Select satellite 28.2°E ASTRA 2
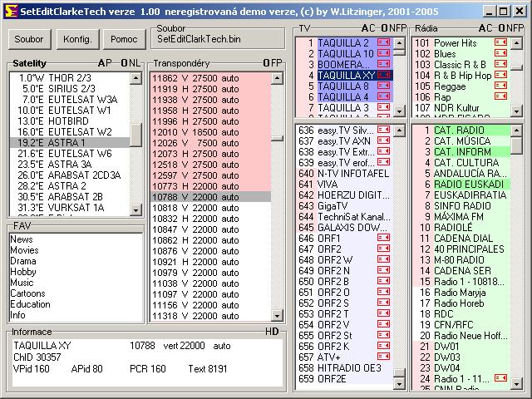 [70, 186]
